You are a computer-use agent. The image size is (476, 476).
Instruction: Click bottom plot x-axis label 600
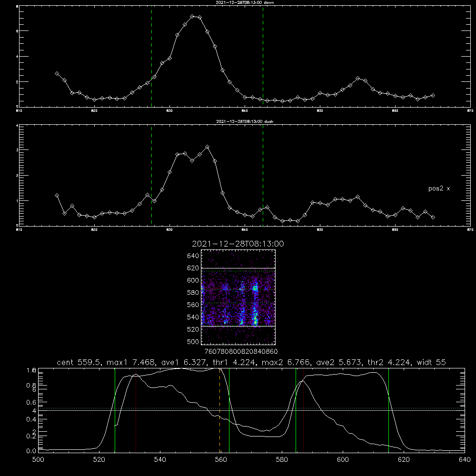(x=343, y=460)
